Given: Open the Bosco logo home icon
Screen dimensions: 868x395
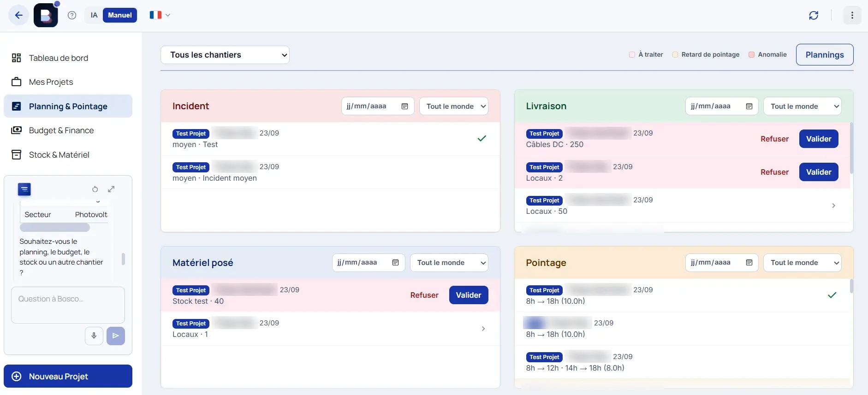Looking at the screenshot, I should 46,15.
